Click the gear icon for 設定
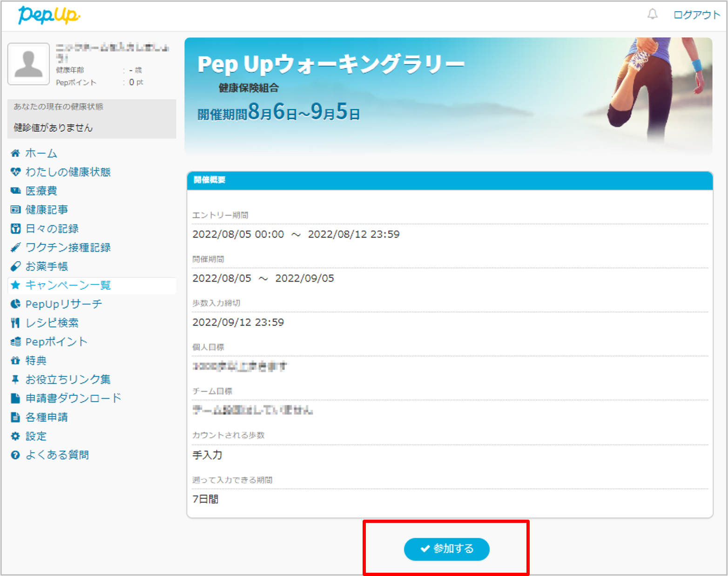This screenshot has width=728, height=576. pyautogui.click(x=15, y=436)
